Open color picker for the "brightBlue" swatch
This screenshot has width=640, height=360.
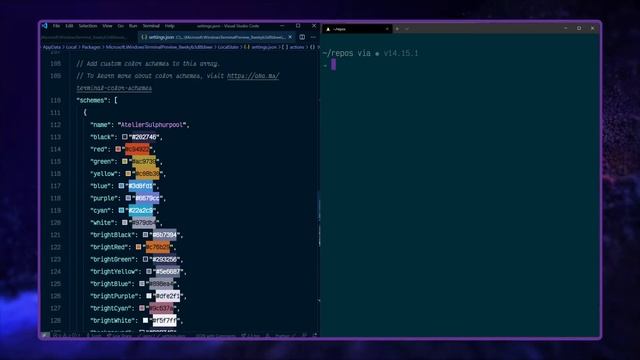click(142, 284)
